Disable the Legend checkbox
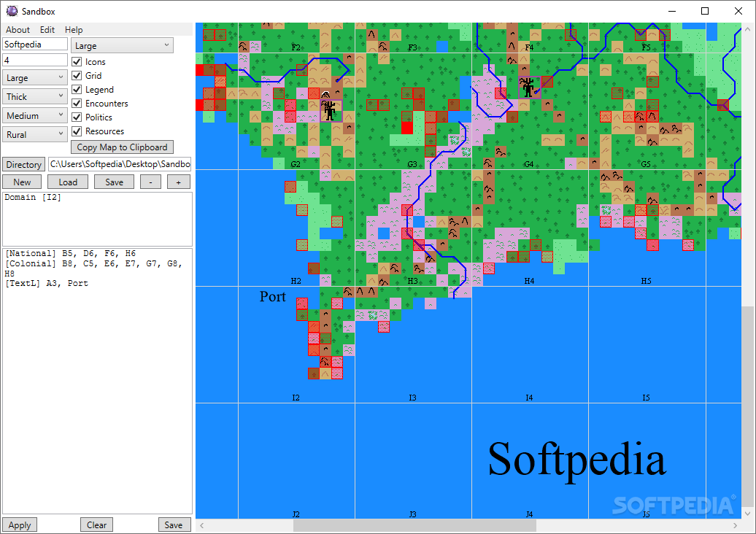The image size is (756, 534). tap(76, 90)
